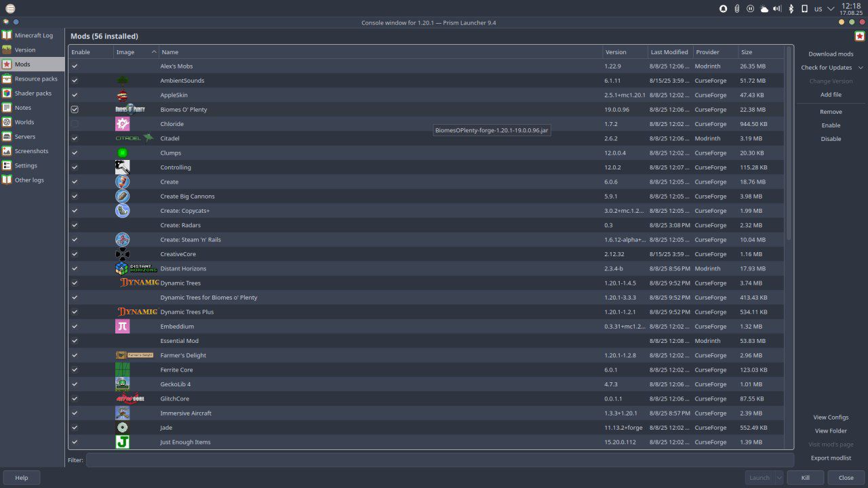Viewport: 868px width, 488px height.
Task: Expand the Check for Updates dropdown arrow
Action: pyautogui.click(x=861, y=68)
